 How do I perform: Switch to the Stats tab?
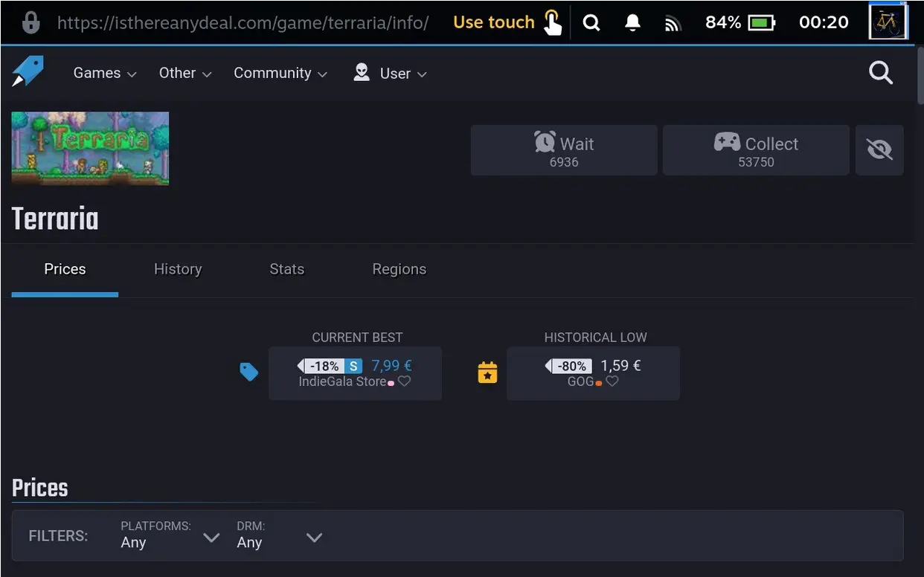pyautogui.click(x=286, y=269)
